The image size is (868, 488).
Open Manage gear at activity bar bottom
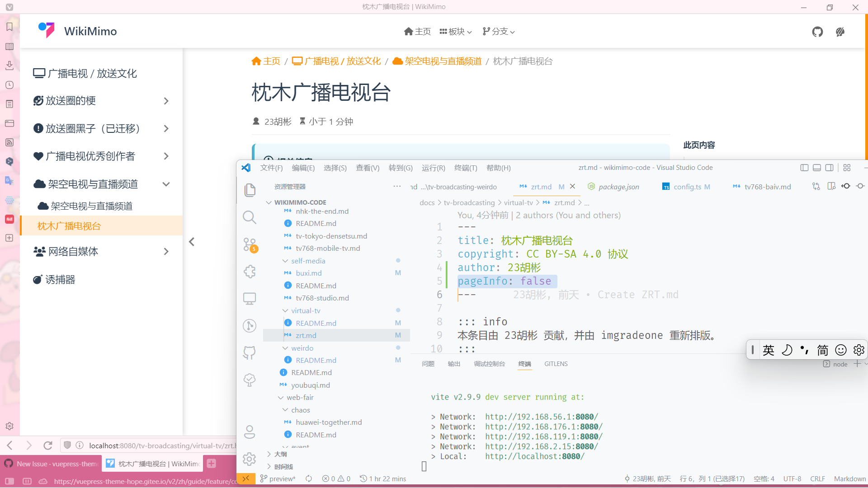250,459
